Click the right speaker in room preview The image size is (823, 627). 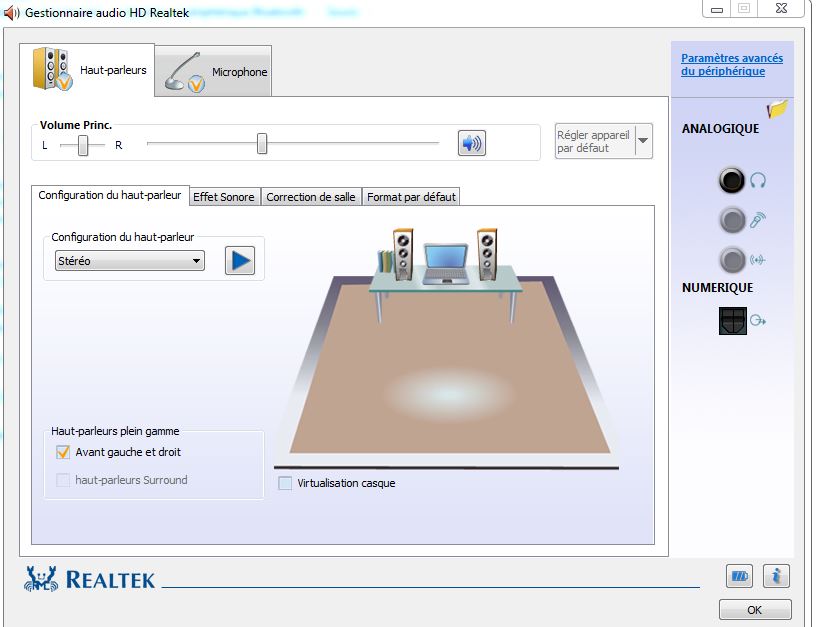(x=487, y=254)
